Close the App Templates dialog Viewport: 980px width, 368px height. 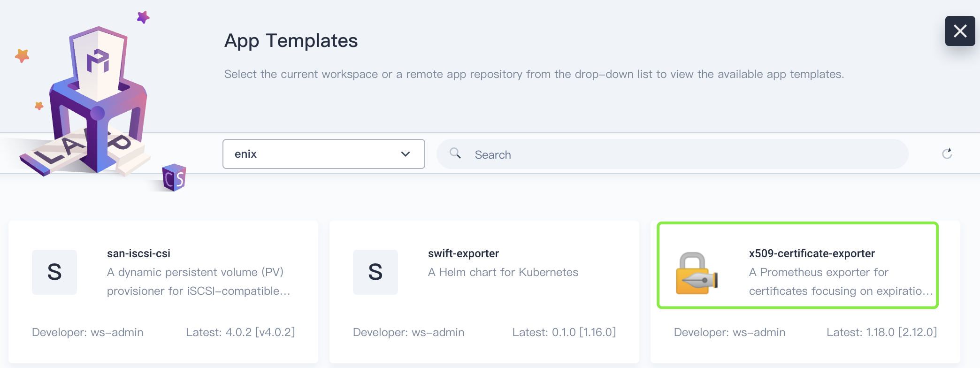tap(960, 31)
